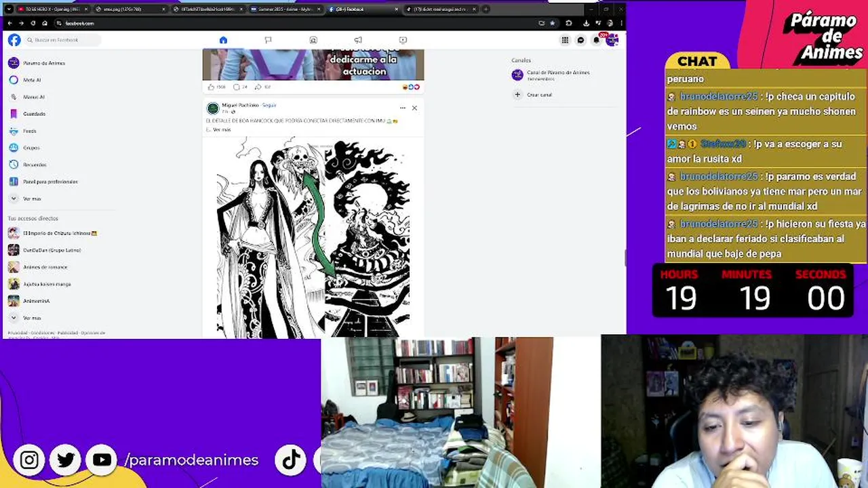Image resolution: width=868 pixels, height=488 pixels.
Task: Open the tab search dropdown arrow
Action: [9, 9]
